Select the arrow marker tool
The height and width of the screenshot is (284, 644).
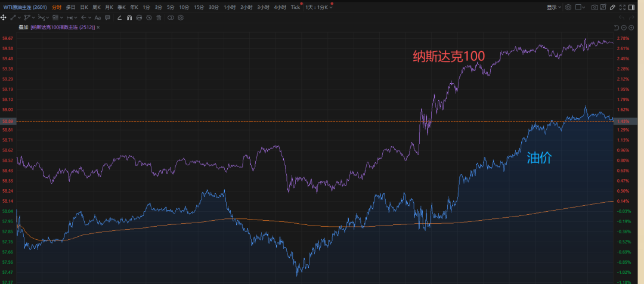click(x=83, y=18)
